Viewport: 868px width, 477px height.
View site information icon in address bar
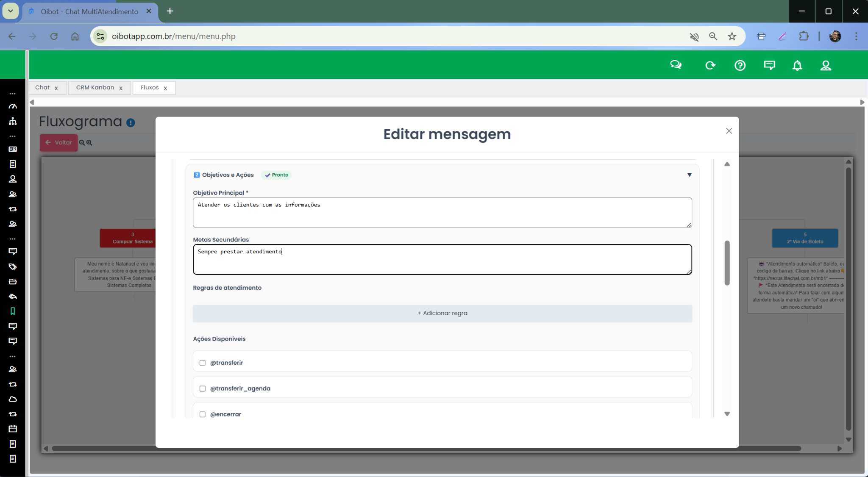[100, 36]
